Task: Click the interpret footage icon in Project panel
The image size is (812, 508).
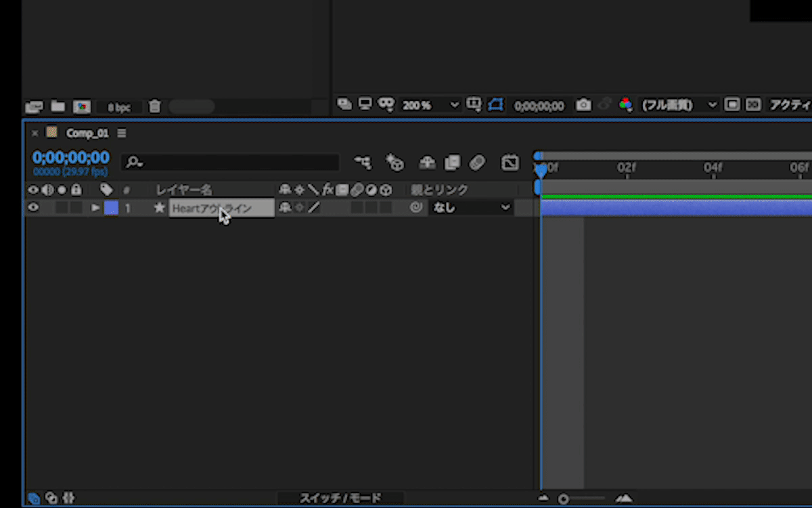Action: point(34,106)
